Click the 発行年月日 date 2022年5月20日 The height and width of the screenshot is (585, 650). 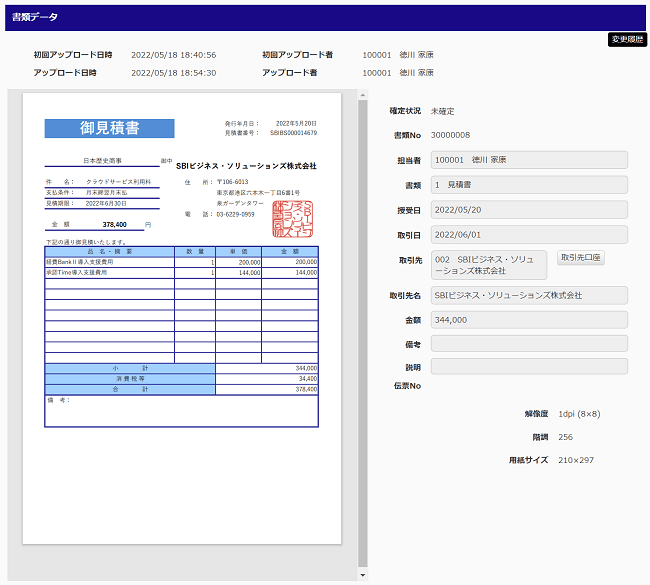[x=296, y=124]
